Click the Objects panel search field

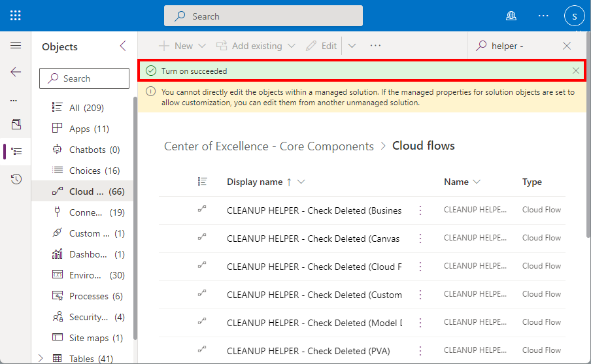tap(84, 78)
